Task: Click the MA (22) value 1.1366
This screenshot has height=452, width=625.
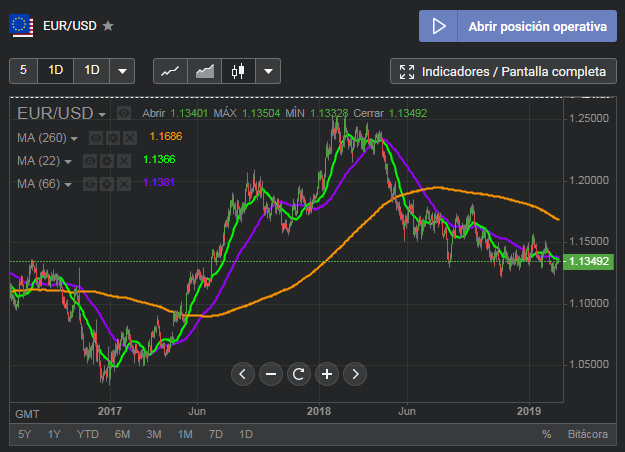Action: (x=159, y=159)
